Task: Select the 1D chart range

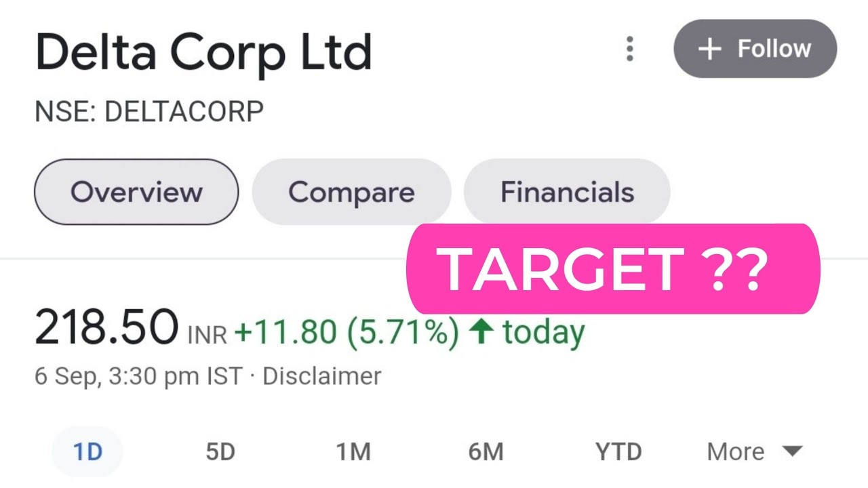Action: (x=87, y=451)
